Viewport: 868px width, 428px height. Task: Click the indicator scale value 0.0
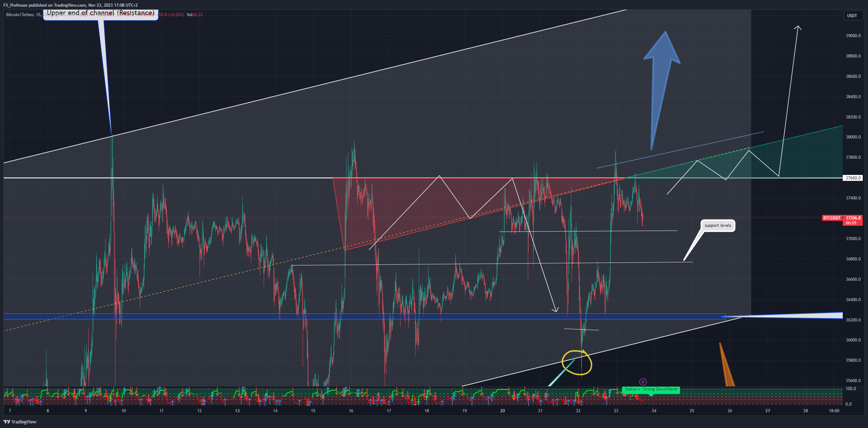coord(849,404)
